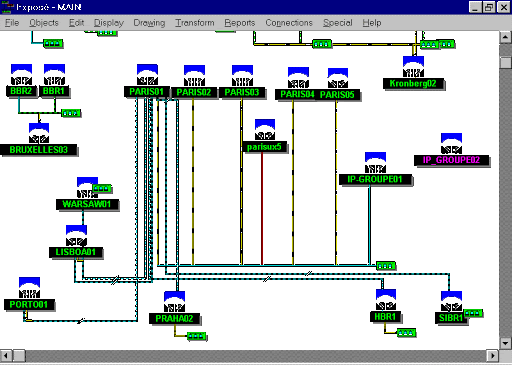Select the Kronberg02 router node icon
Viewport: 512px width, 365px height.
click(x=413, y=67)
